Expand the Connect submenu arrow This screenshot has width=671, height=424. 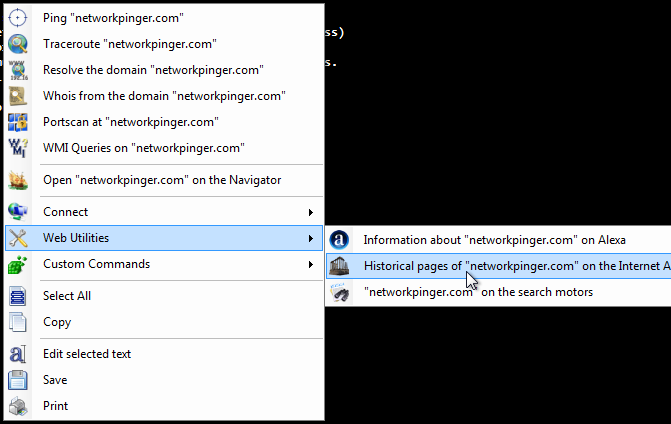(311, 212)
